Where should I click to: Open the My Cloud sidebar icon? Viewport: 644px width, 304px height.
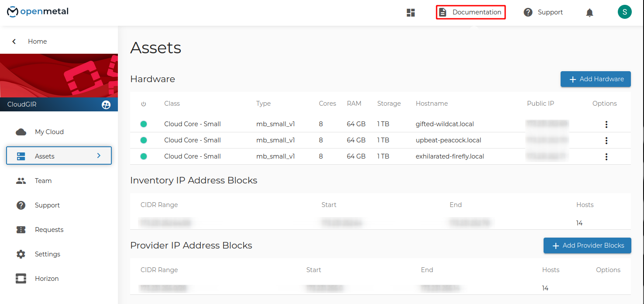(21, 131)
